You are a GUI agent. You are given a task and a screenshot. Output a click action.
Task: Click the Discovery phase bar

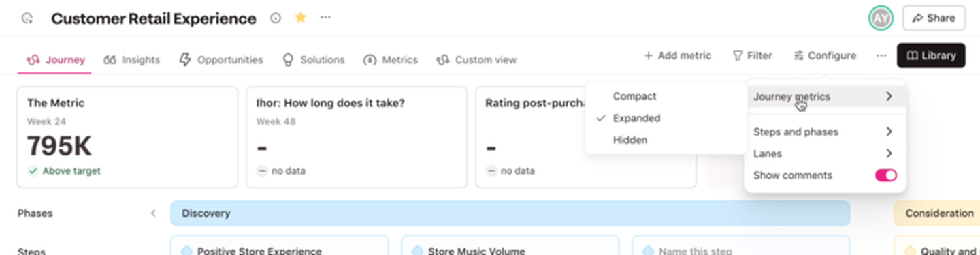pyautogui.click(x=510, y=213)
